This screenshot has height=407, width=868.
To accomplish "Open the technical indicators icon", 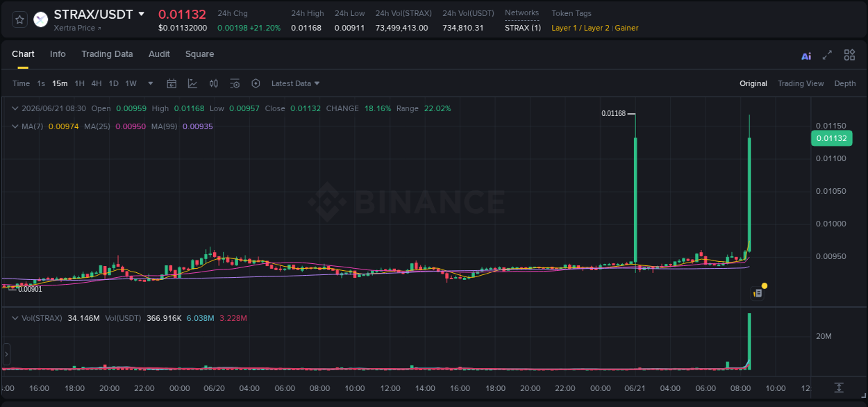I will coord(192,83).
